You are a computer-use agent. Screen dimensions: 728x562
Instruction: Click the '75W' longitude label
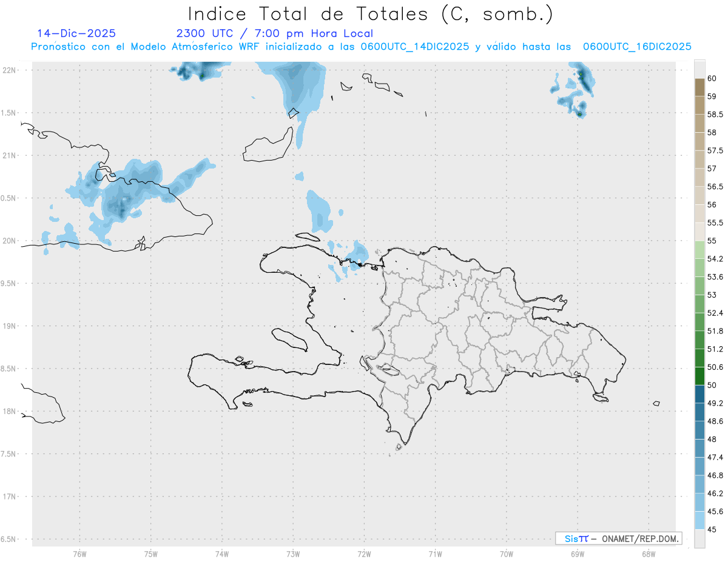[151, 554]
